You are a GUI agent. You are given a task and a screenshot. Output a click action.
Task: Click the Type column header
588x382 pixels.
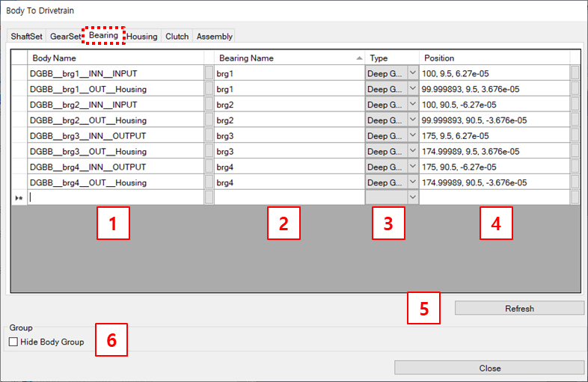392,58
